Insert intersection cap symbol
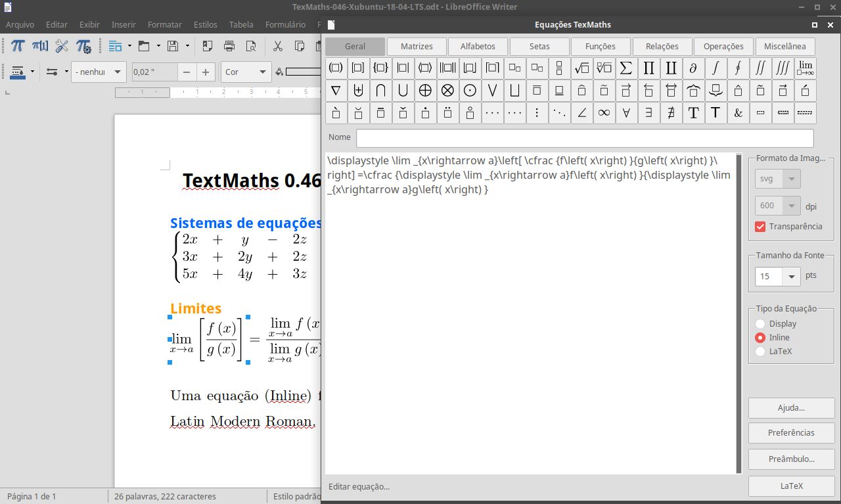The width and height of the screenshot is (841, 504). coord(380,90)
